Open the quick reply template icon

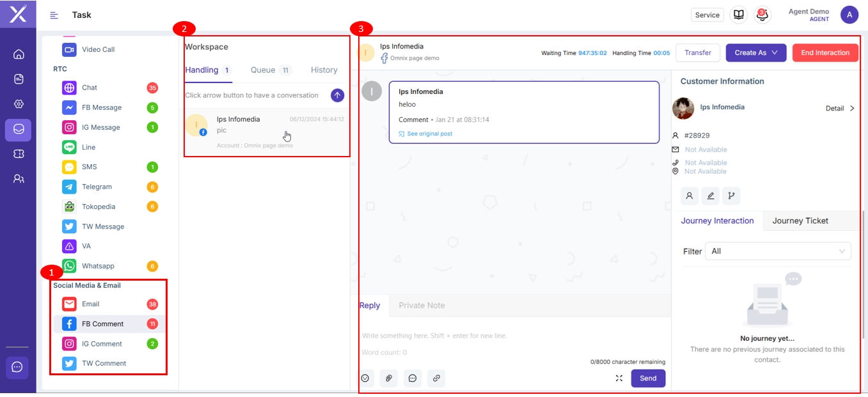point(413,378)
